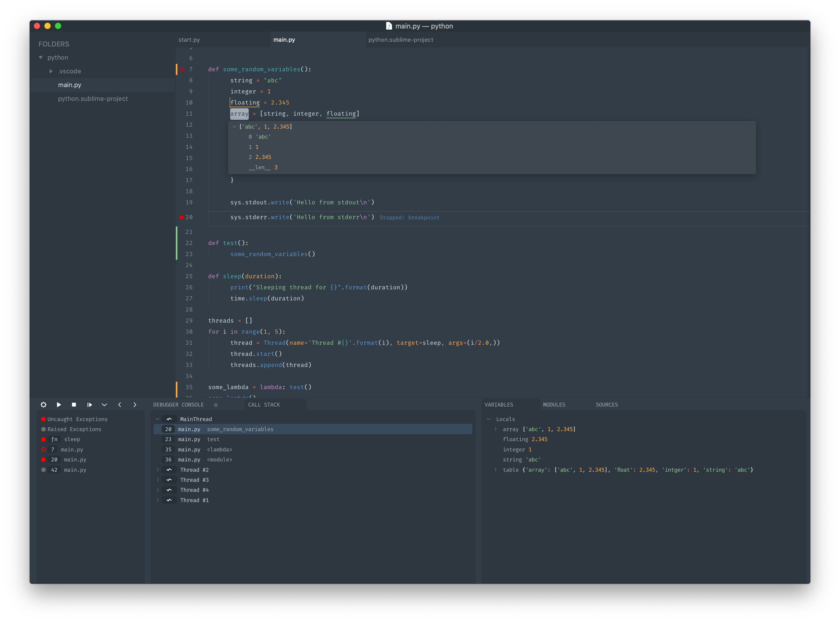Screen dimensions: 840x623
Task: Click the fn icon of sleep breakpoint
Action: click(54, 439)
